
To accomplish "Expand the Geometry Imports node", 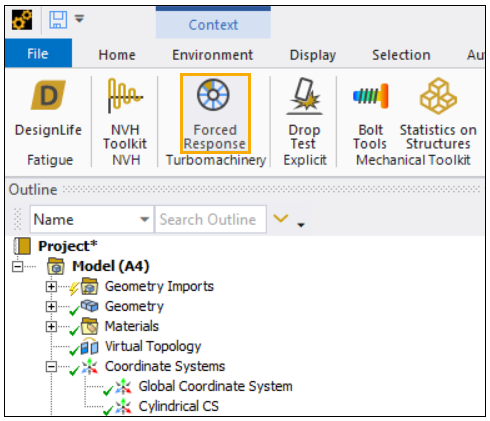I will tap(51, 287).
